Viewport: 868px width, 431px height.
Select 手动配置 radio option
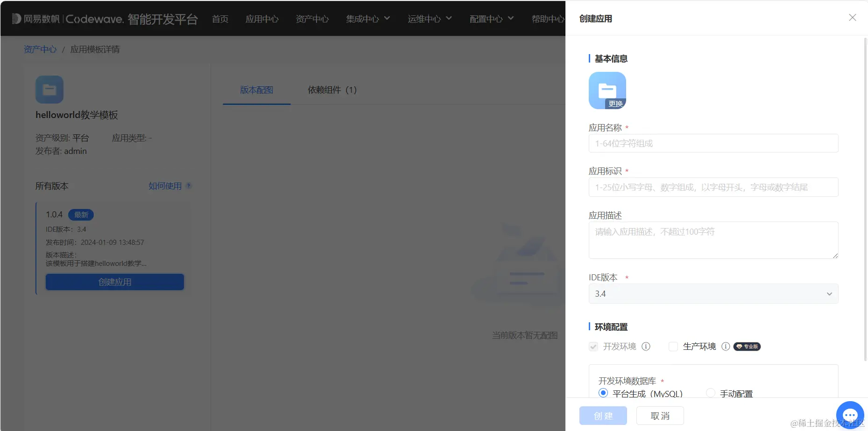(711, 393)
